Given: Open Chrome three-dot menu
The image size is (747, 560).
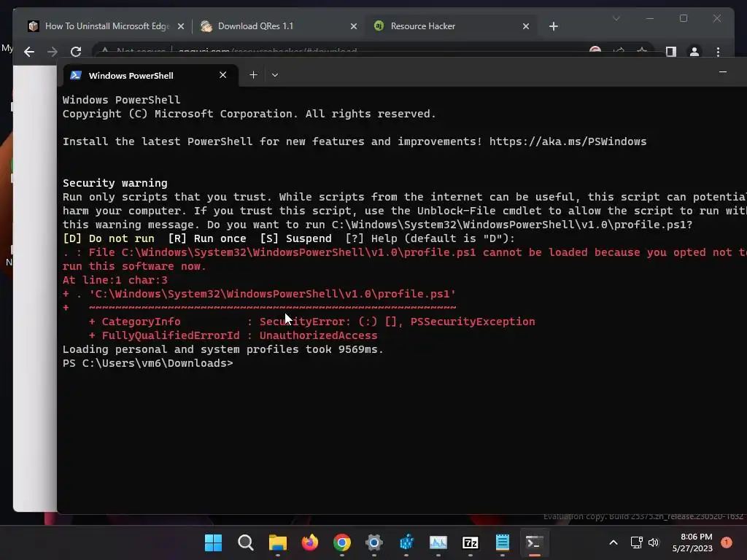Looking at the screenshot, I should [x=718, y=52].
